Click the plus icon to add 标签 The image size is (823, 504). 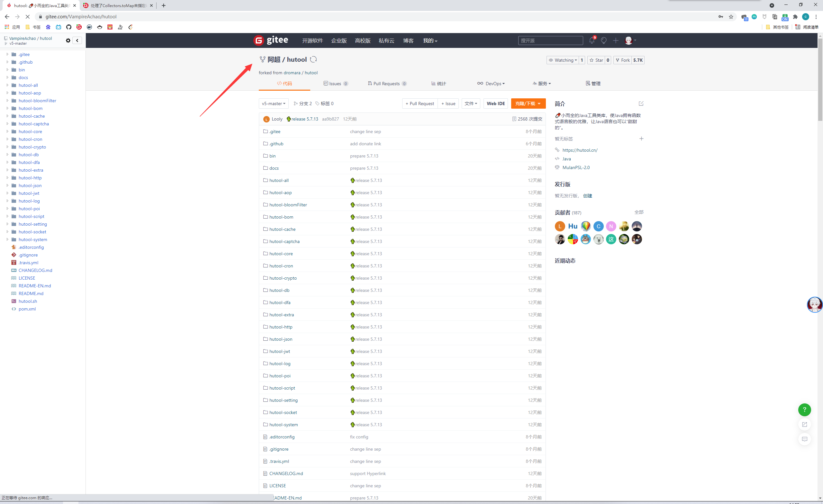coord(641,139)
